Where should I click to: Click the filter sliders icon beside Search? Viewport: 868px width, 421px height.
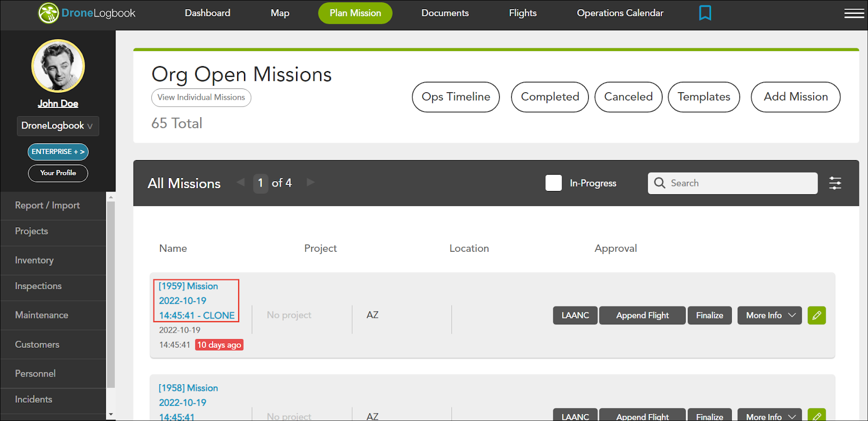835,183
